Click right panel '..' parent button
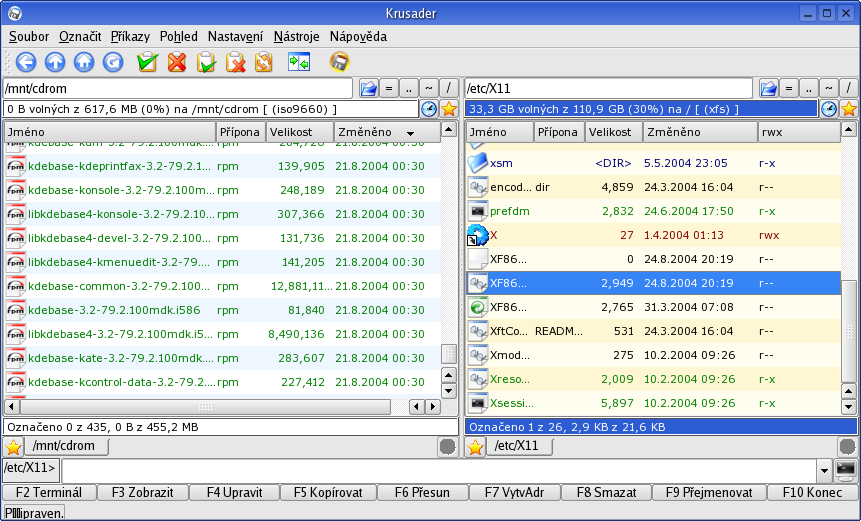The image size is (861, 521). (809, 88)
